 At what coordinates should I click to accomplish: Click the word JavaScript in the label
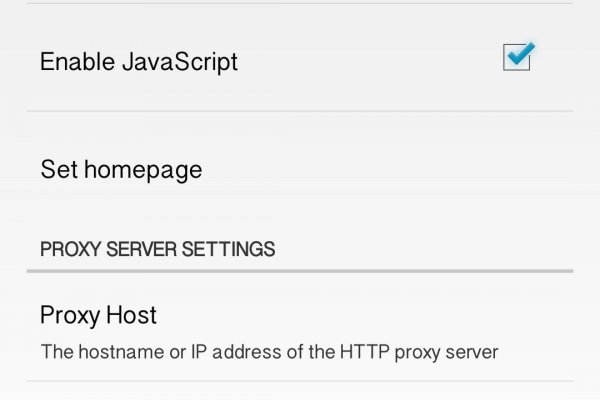click(179, 61)
